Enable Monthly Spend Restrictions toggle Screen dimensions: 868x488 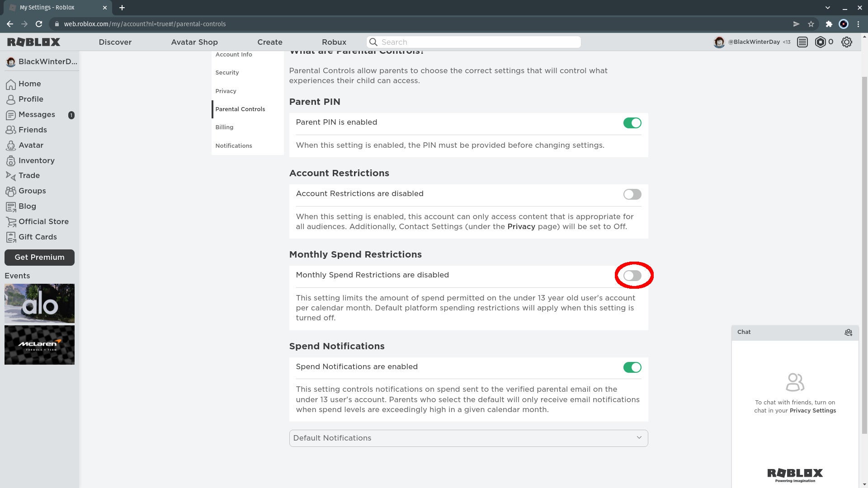tap(632, 276)
